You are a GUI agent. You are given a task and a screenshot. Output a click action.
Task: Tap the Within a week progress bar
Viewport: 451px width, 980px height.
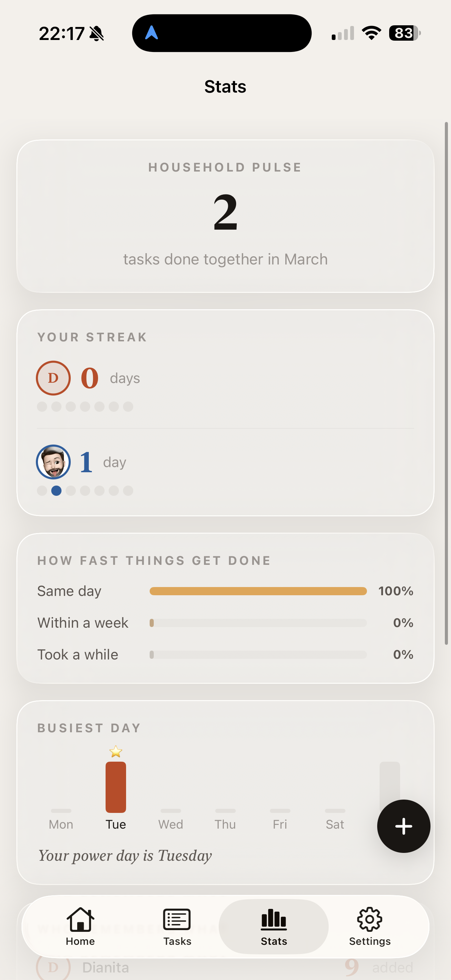click(258, 623)
